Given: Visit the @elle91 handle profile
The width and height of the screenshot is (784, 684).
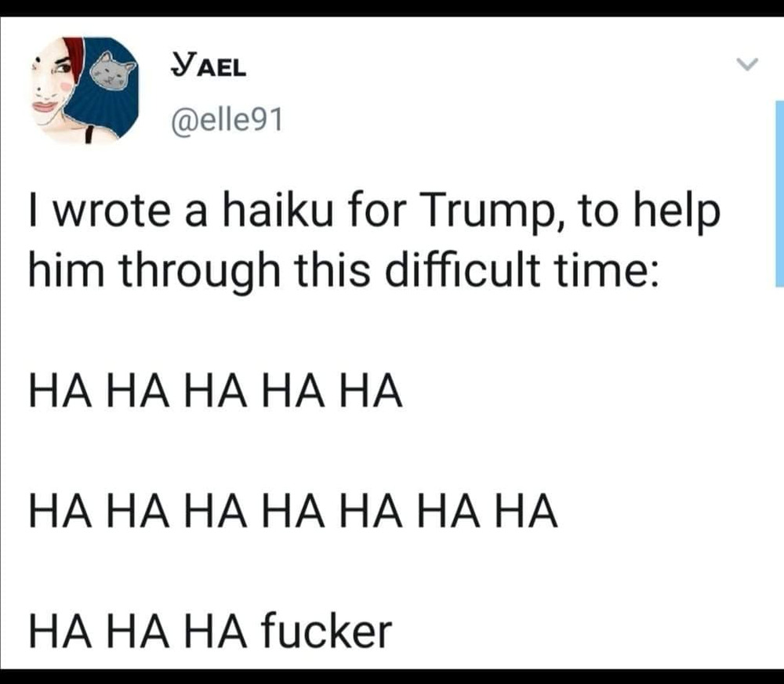Looking at the screenshot, I should [227, 121].
